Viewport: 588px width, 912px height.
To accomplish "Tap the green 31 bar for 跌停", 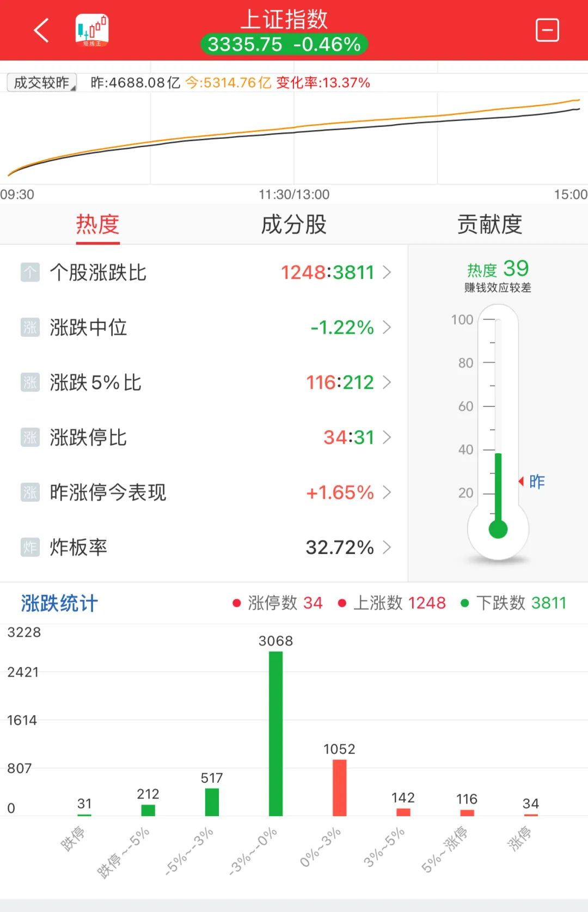I will coord(84,814).
